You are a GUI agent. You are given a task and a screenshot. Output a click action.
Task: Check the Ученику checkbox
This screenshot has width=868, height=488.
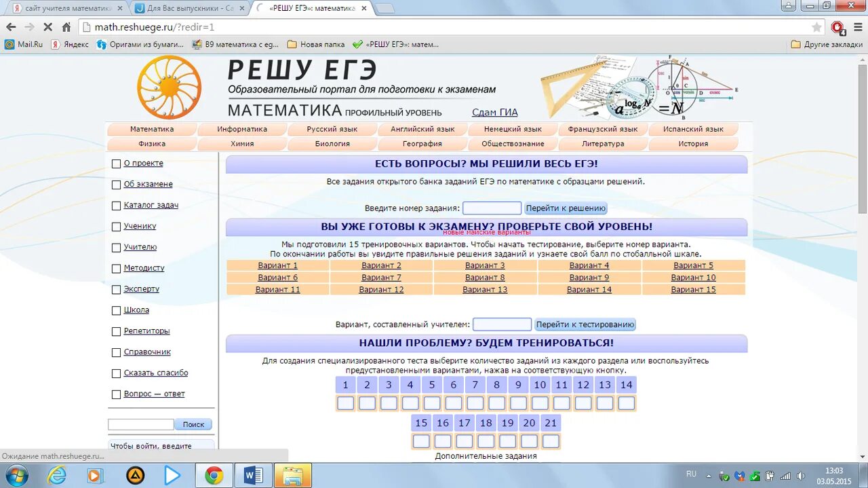[x=116, y=227]
